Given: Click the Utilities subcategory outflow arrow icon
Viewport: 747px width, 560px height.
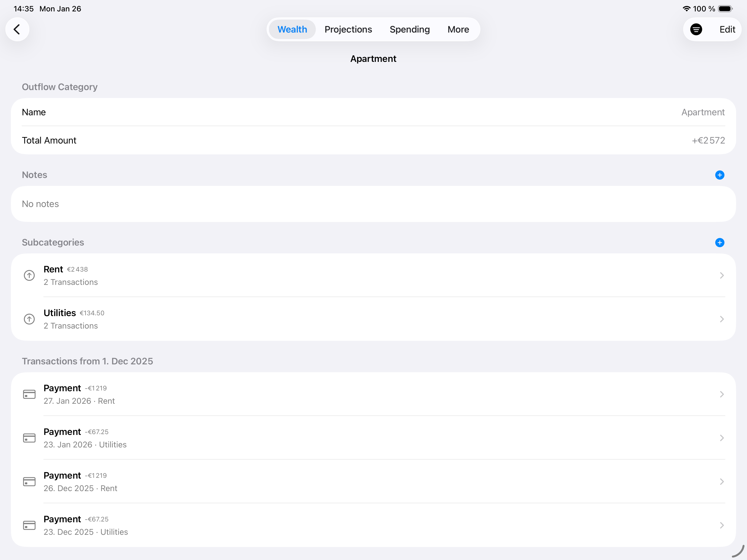Looking at the screenshot, I should [29, 319].
